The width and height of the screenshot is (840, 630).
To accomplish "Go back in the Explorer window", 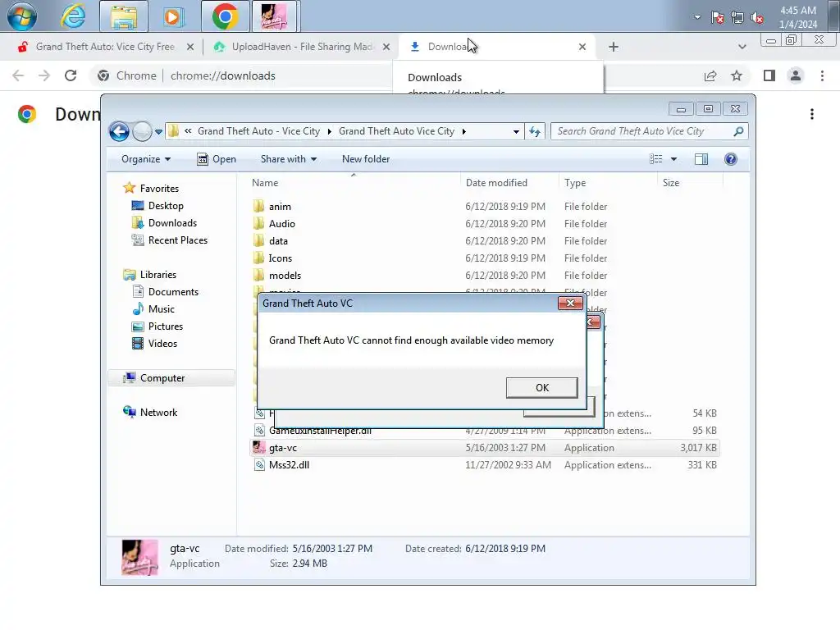I will point(119,131).
